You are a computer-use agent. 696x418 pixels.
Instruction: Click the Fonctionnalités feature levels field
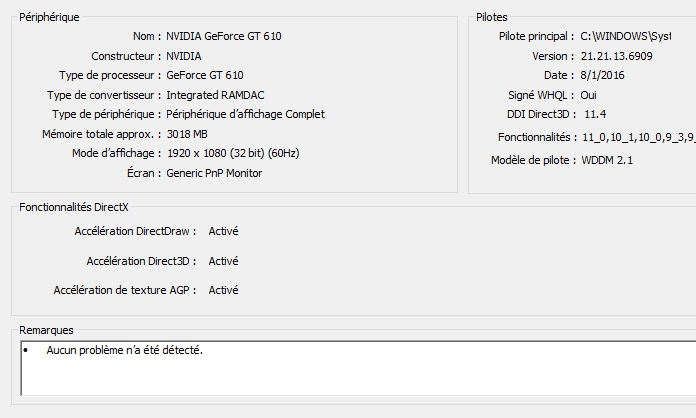coord(638,138)
